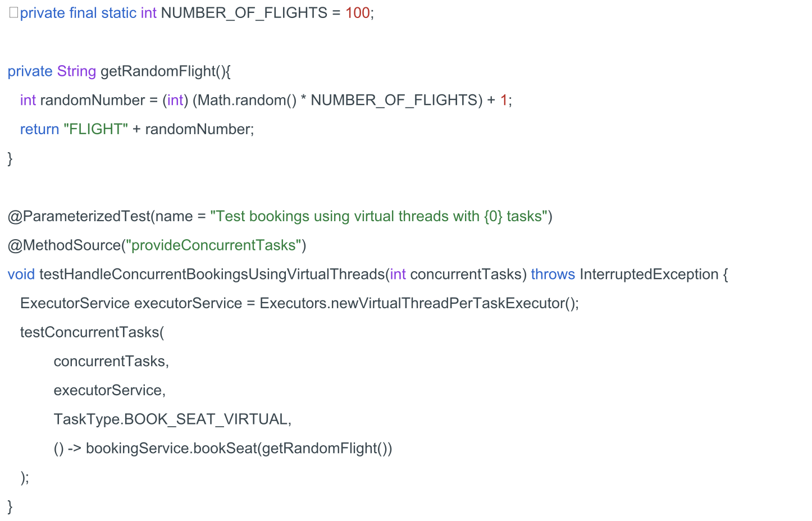Screen dimensions: 812x521
Task: Click the return keyword
Action: coord(39,129)
